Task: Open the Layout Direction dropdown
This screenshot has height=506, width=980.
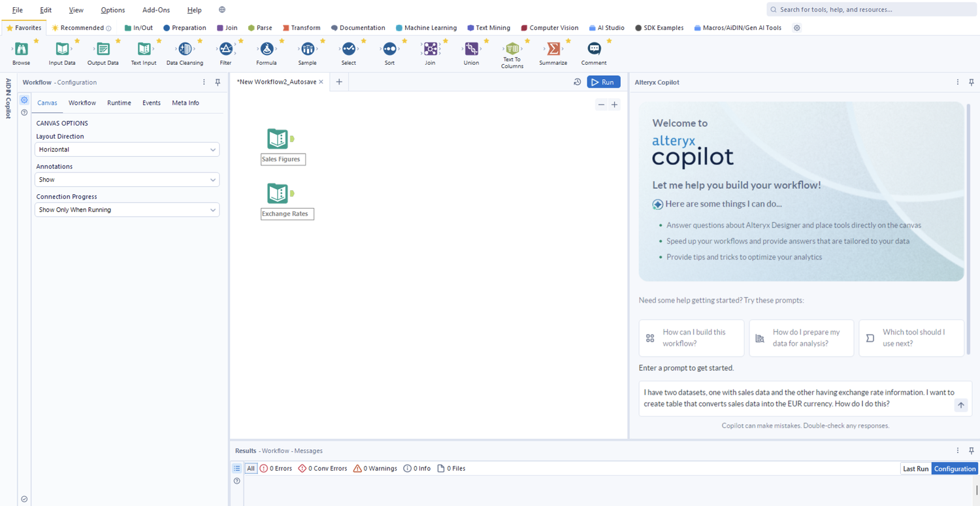Action: tap(127, 149)
